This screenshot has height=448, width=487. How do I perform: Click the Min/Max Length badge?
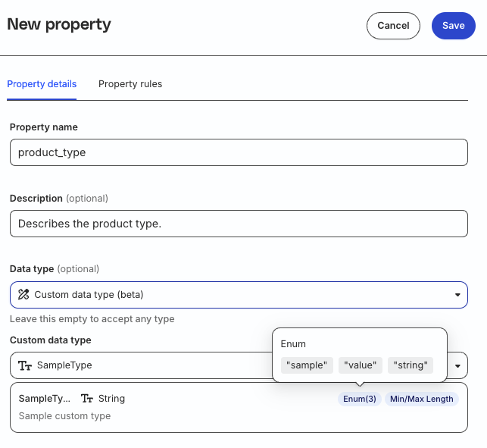click(x=421, y=399)
